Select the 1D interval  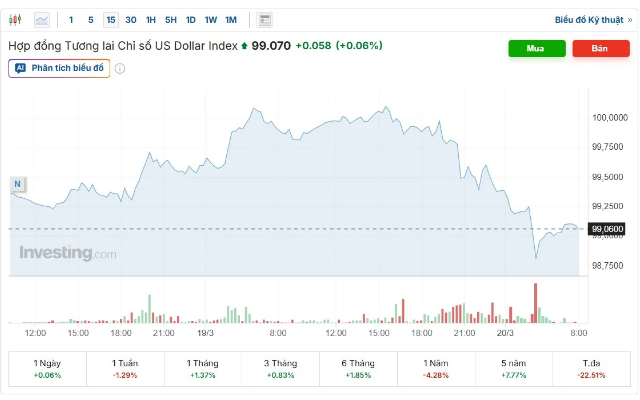point(191,19)
